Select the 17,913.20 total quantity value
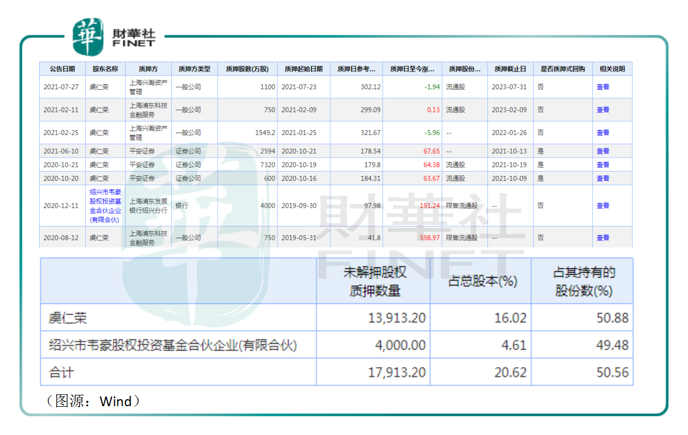 (x=397, y=372)
